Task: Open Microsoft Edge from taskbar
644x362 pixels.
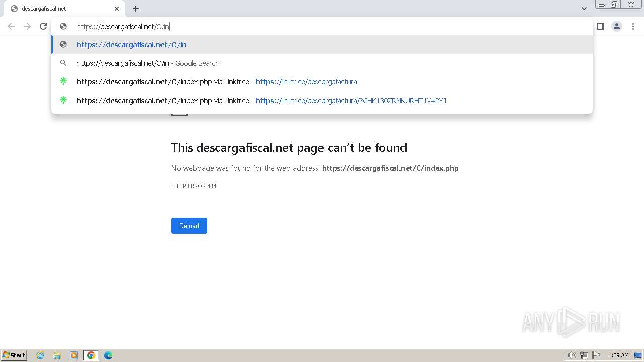Action: click(x=108, y=355)
